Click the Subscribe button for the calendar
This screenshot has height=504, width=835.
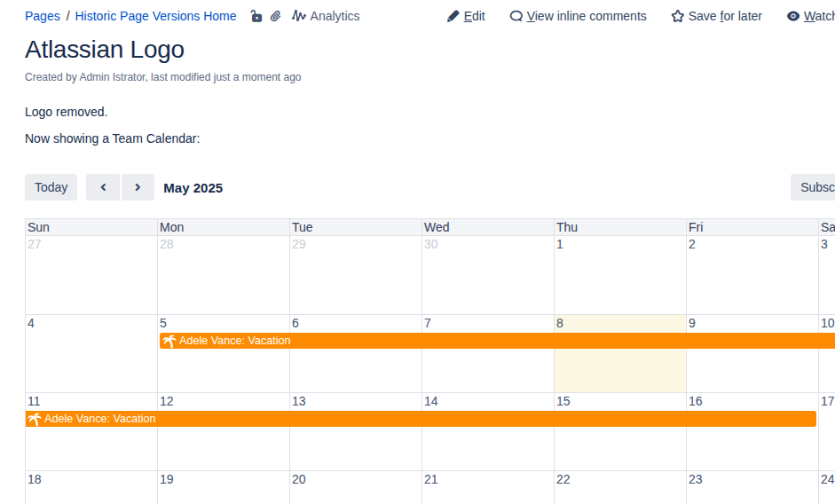point(815,187)
